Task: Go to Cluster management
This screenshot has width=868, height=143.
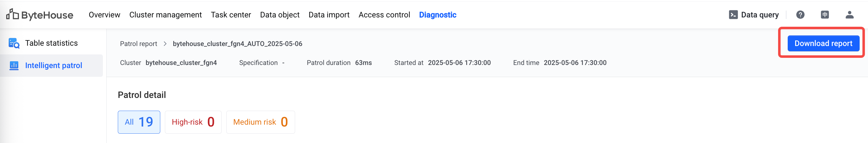Action: pos(166,15)
